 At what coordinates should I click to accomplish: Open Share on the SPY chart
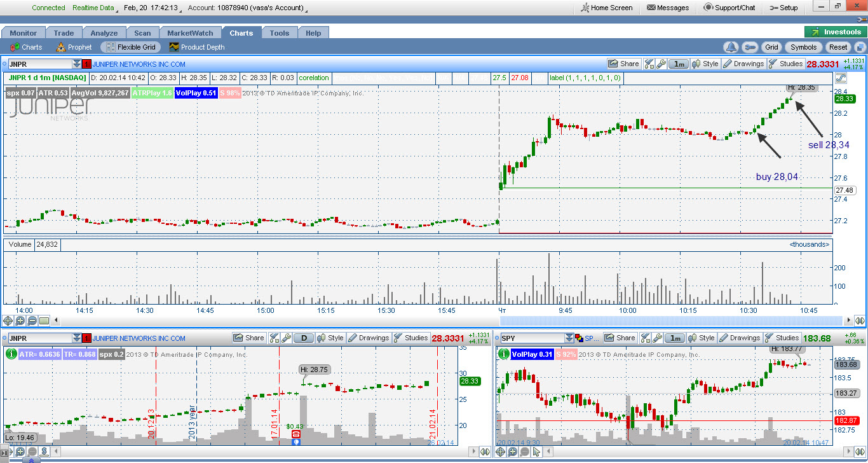pos(620,338)
